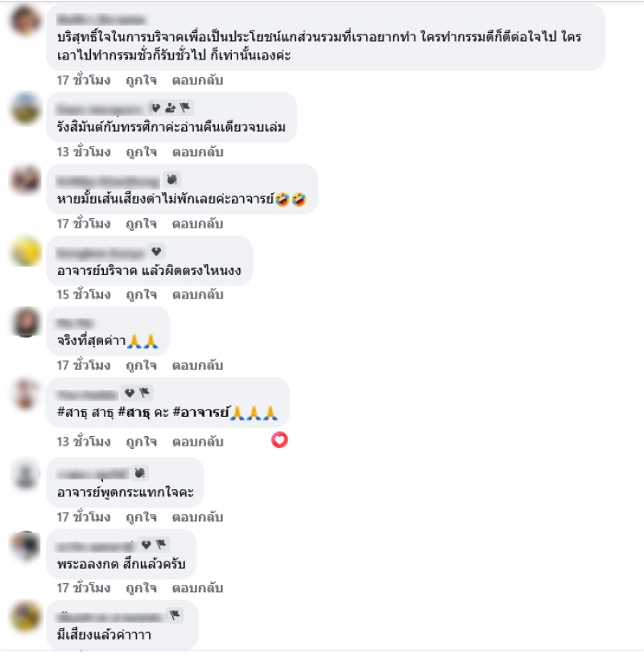Image resolution: width=644 pixels, height=654 pixels.
Task: Like the พระอลงกต สึกแล้วครับ comment
Action: [142, 588]
